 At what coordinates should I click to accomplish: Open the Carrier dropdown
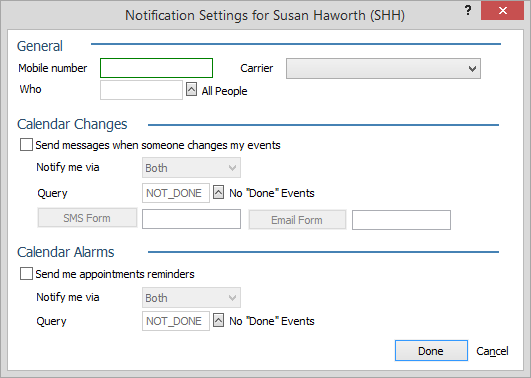383,68
